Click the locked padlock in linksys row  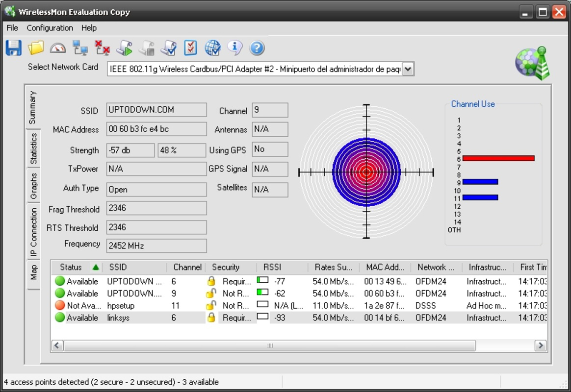[211, 318]
